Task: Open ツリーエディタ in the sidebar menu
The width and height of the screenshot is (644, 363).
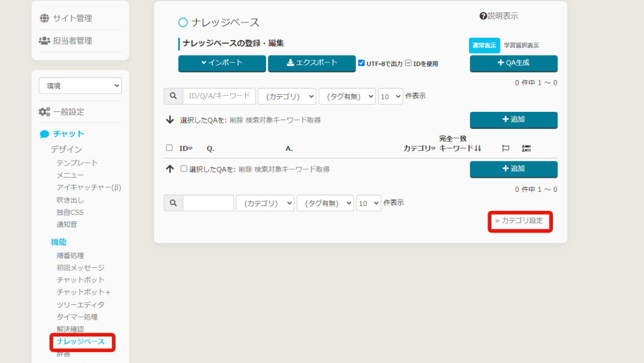Action: [x=80, y=304]
